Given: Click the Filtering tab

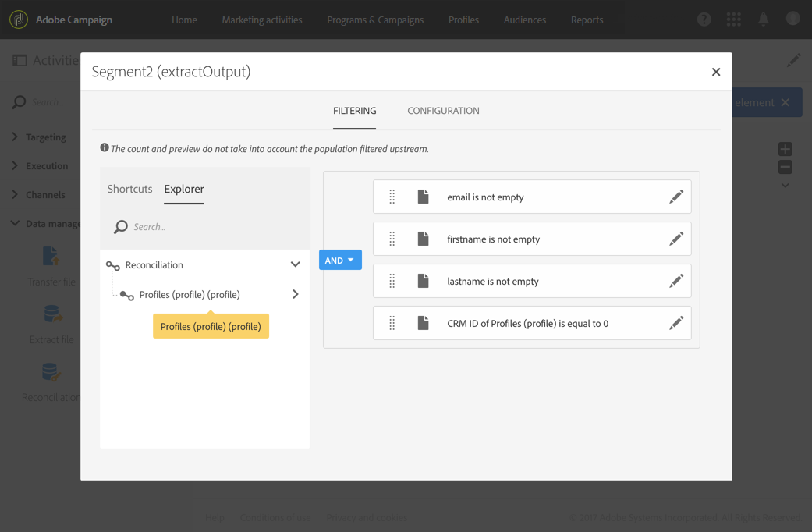Looking at the screenshot, I should point(354,111).
